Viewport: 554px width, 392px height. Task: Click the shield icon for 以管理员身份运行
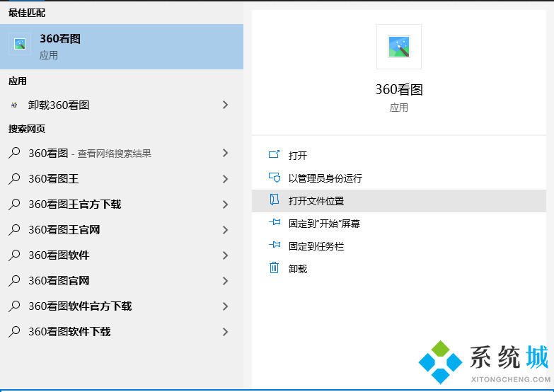click(275, 178)
